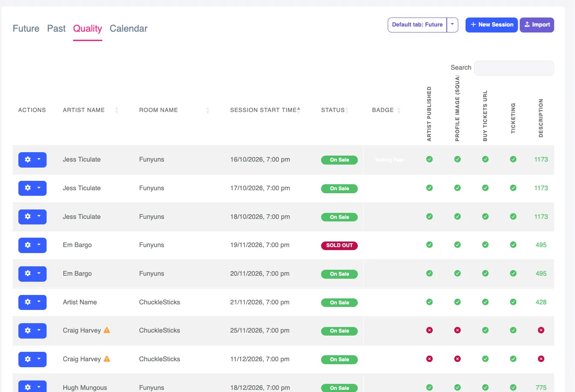Click description count 428 in the Artist Name row
The image size is (575, 392).
tap(541, 302)
